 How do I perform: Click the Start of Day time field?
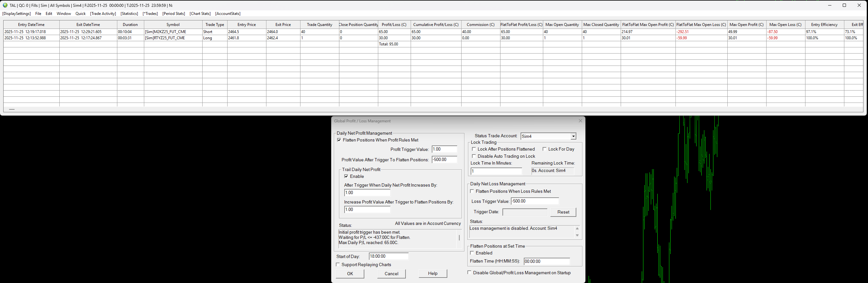tap(389, 256)
